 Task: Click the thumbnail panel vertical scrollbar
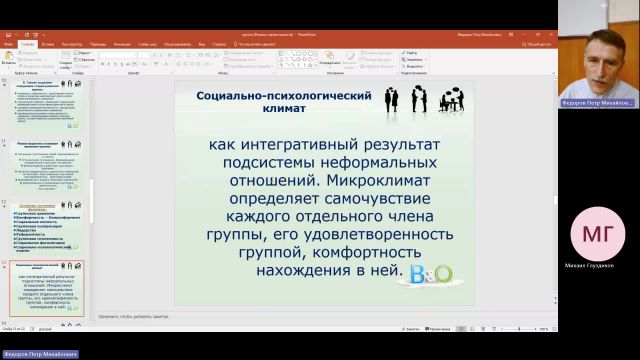[x=91, y=201]
